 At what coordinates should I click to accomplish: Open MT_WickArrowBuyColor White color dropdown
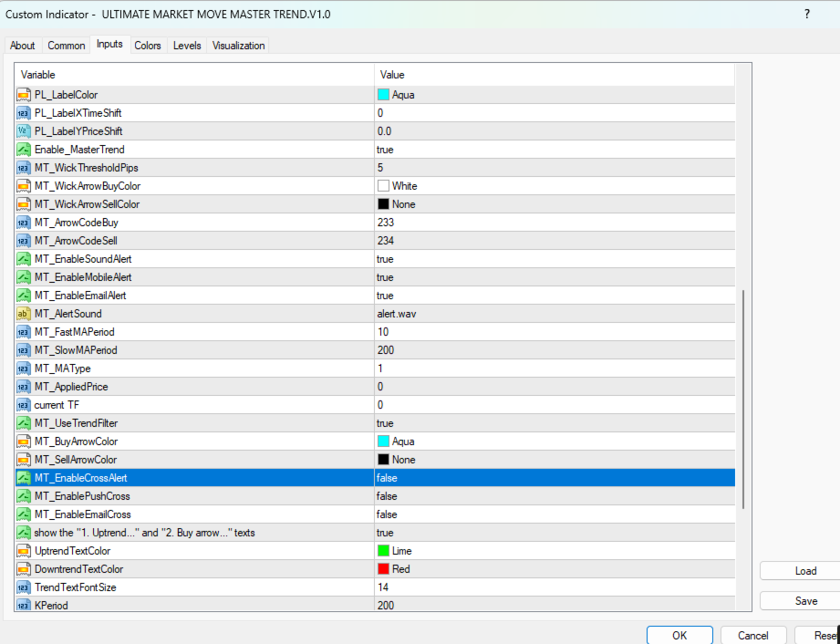[555, 186]
